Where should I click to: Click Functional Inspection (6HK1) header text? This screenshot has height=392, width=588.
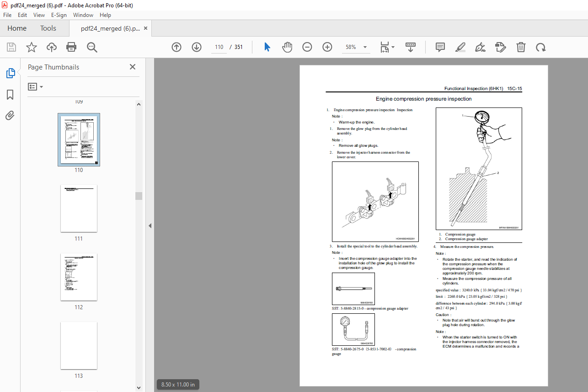[474, 89]
